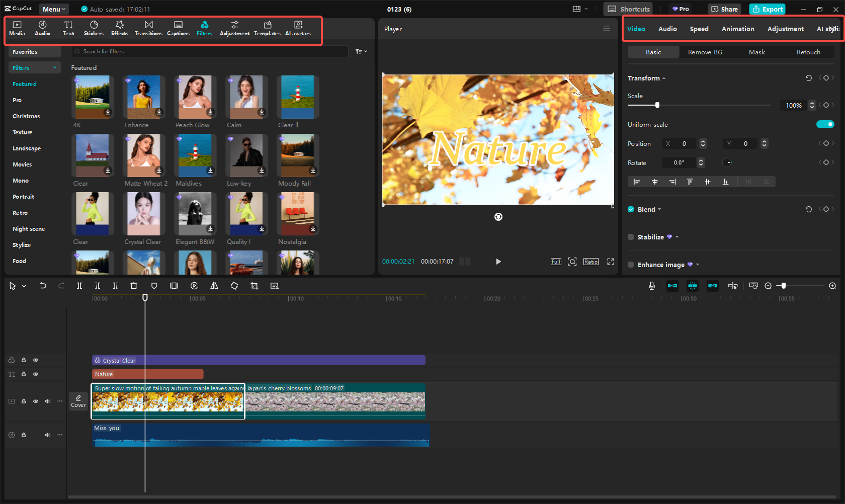Open the Captions panel
The width and height of the screenshot is (845, 504).
[x=178, y=28]
